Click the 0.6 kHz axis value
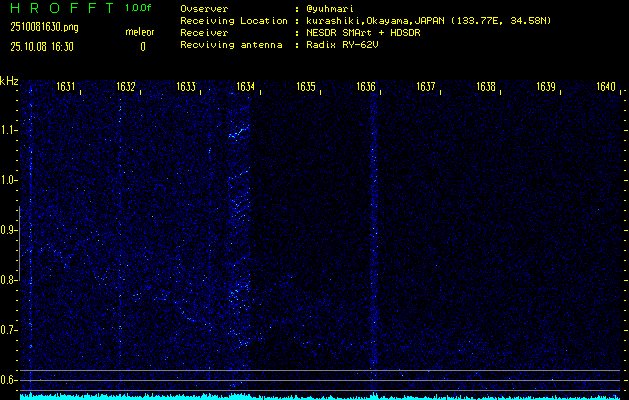 [x=7, y=380]
